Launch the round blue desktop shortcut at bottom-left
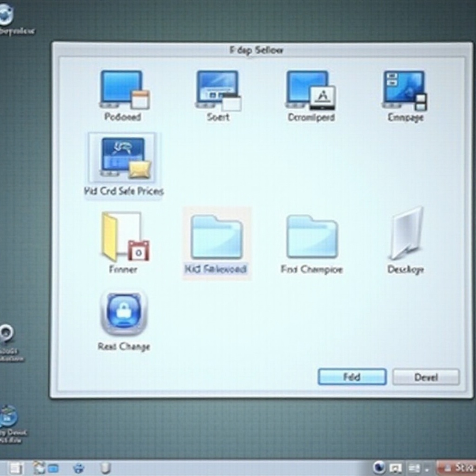 pyautogui.click(x=8, y=416)
